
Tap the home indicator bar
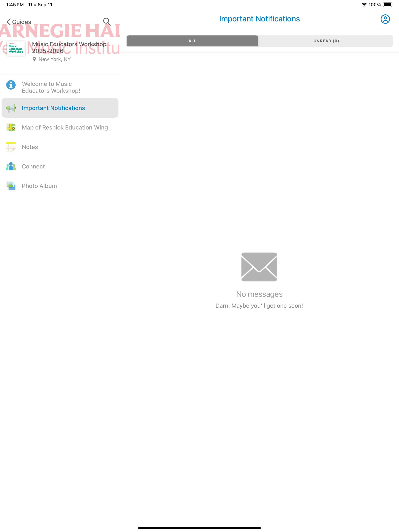(199, 528)
